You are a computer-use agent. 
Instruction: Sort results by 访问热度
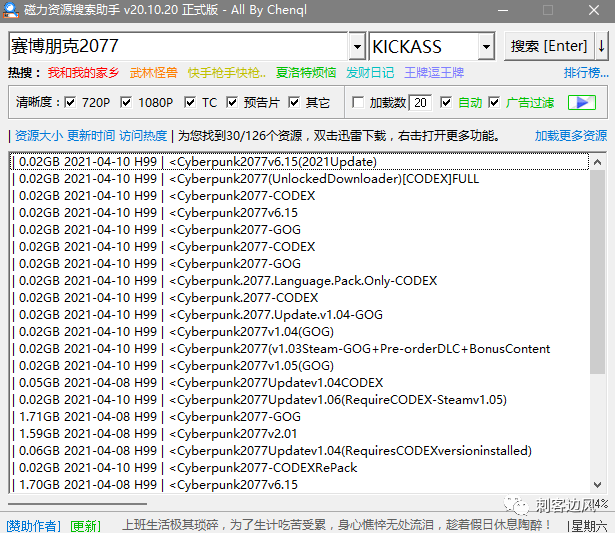[143, 136]
